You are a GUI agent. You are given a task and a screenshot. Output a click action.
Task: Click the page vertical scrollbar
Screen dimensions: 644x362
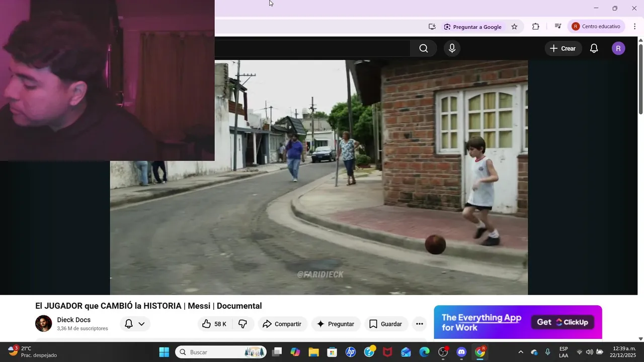click(640, 79)
